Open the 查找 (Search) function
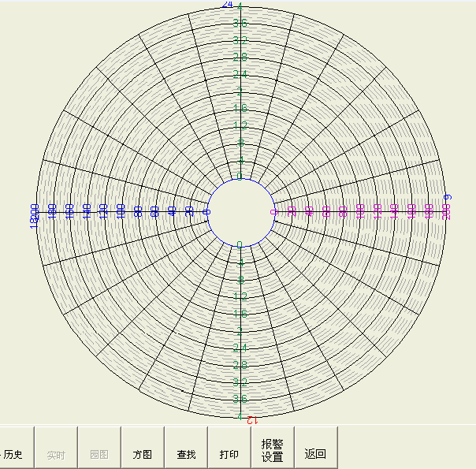Screen dimensions: 476x469 click(186, 455)
